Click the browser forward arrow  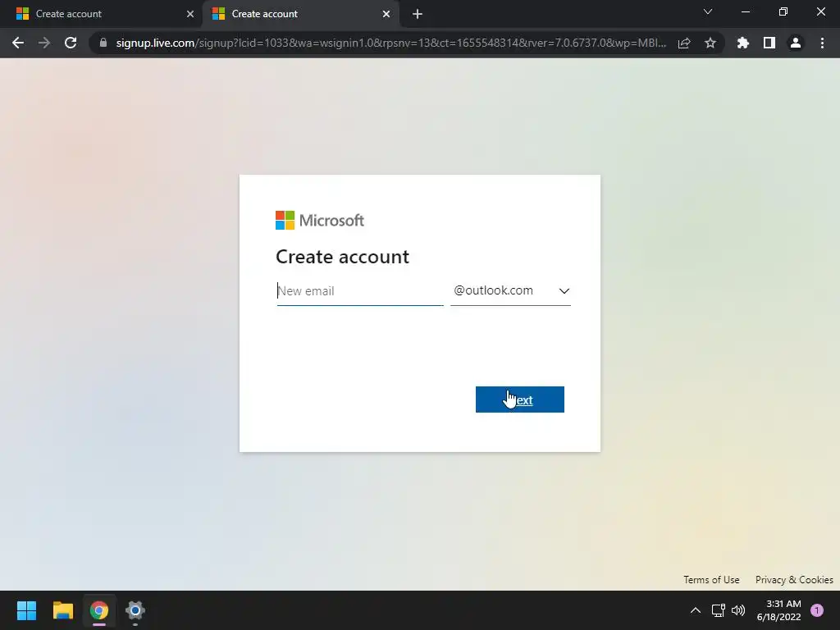point(44,43)
